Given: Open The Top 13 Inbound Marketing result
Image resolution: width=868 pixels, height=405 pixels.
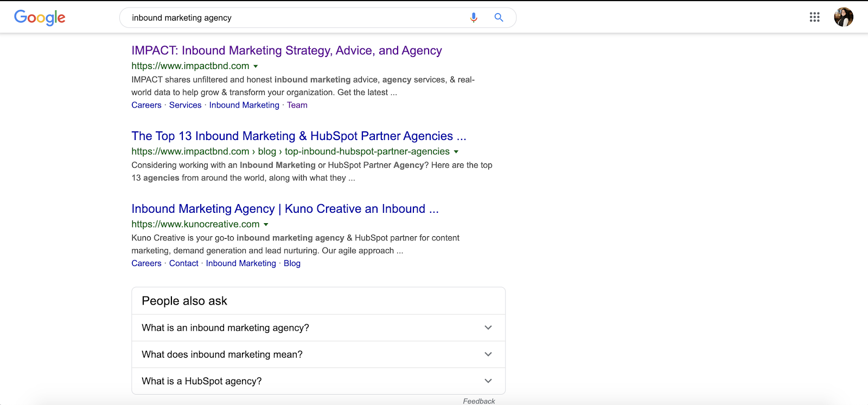Looking at the screenshot, I should (299, 136).
